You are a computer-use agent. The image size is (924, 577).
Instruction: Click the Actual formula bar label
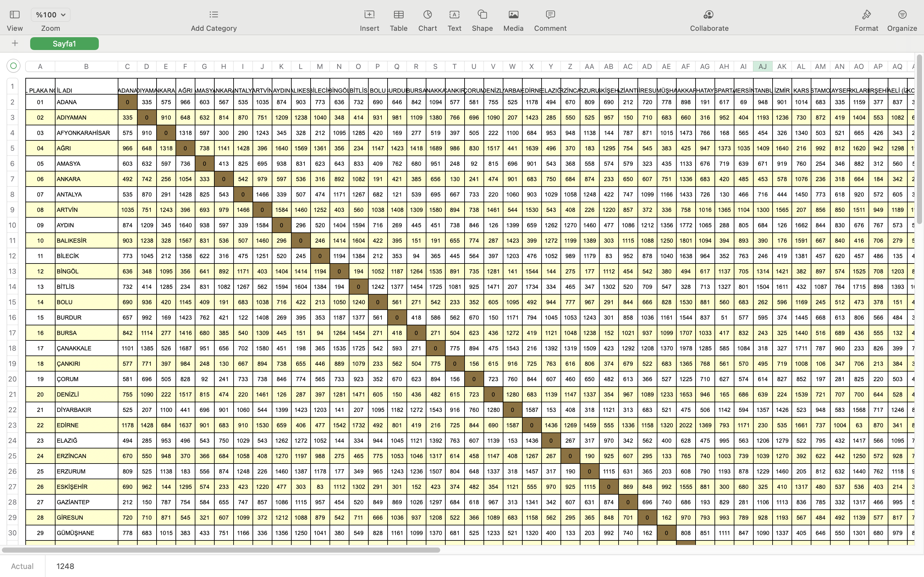(x=22, y=566)
